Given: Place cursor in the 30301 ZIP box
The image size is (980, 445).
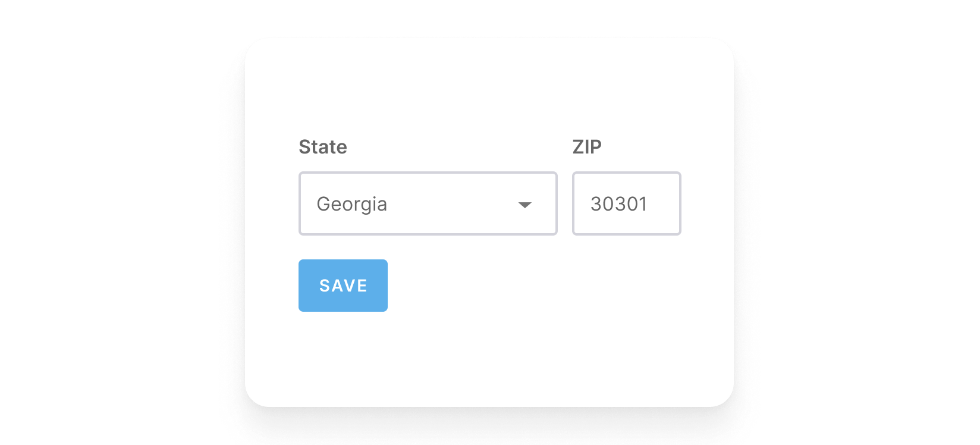Looking at the screenshot, I should pyautogui.click(x=626, y=204).
